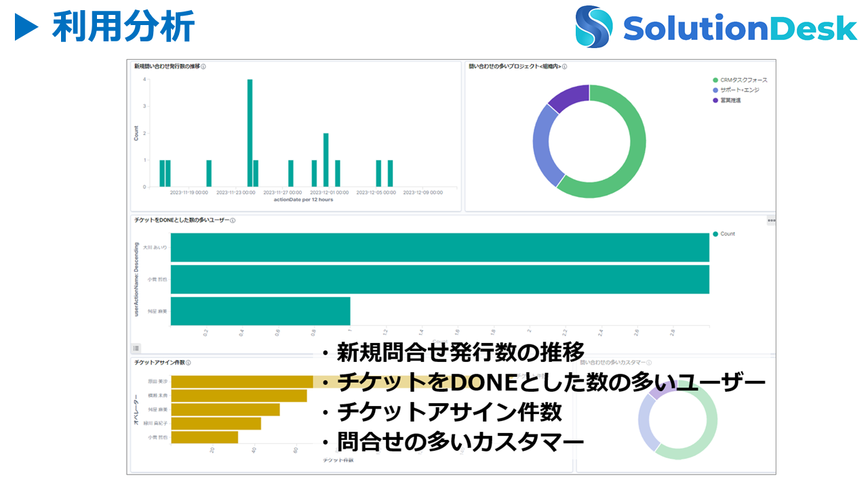Screen dimensions: 868x488
Task: Open the panel options three-dot menu
Action: point(771,220)
